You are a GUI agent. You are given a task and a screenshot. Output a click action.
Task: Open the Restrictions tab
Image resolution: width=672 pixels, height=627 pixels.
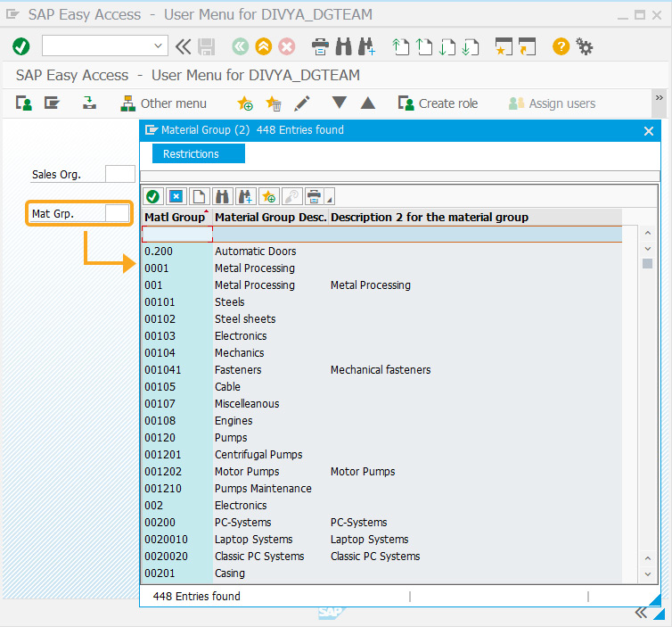(199, 153)
